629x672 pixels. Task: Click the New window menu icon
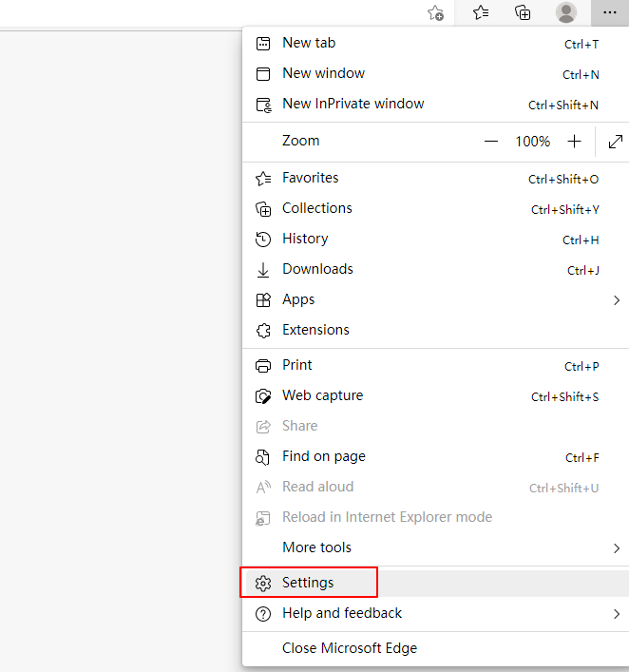click(263, 74)
